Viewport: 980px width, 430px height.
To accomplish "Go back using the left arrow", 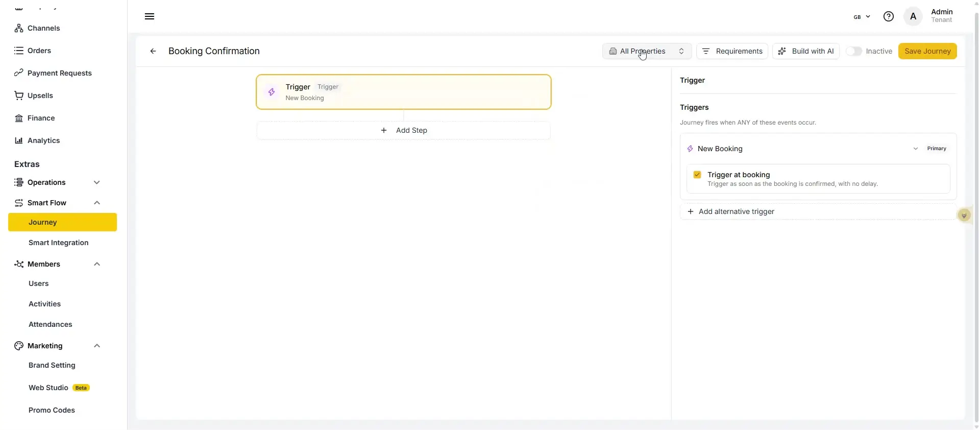I will [x=153, y=51].
